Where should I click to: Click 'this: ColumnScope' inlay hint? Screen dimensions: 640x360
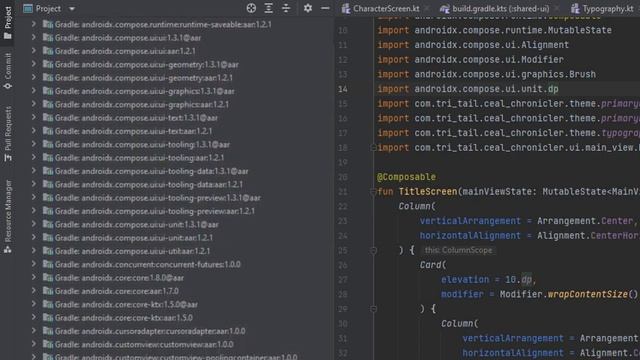458,250
